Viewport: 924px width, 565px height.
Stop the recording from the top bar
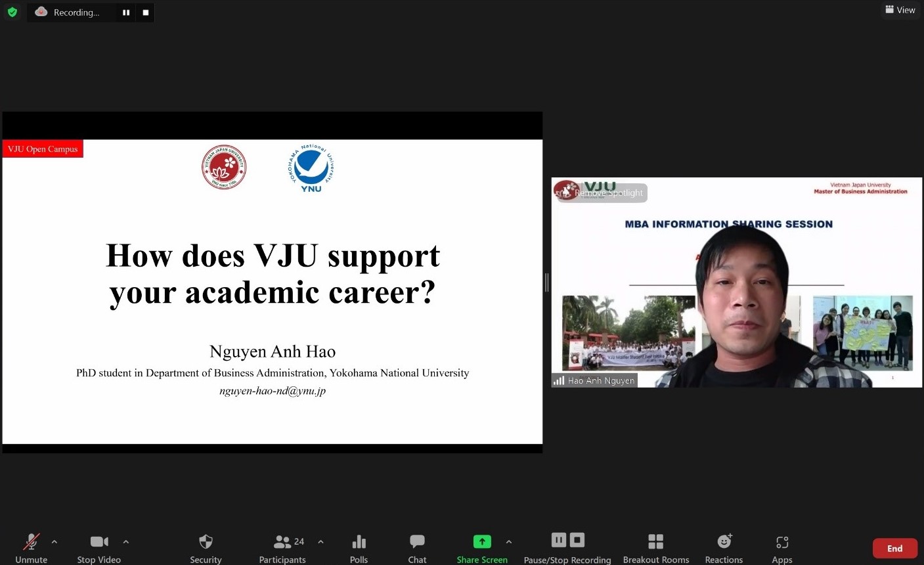coord(146,12)
